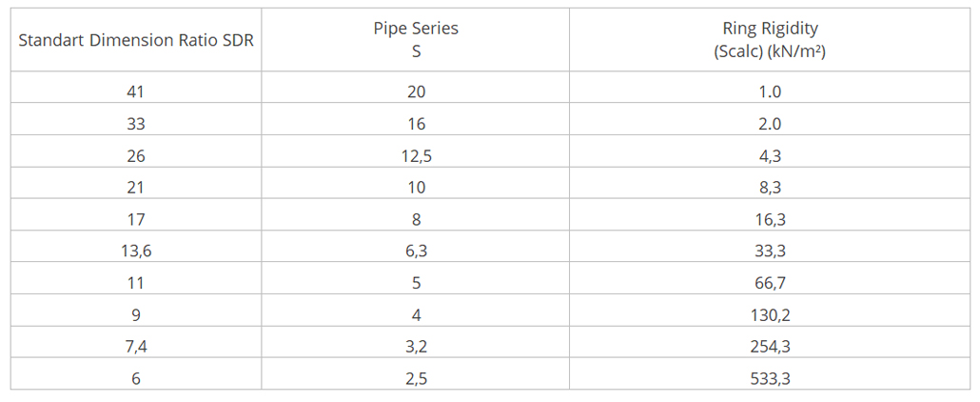Select the SDR value 26 cell

[x=136, y=155]
